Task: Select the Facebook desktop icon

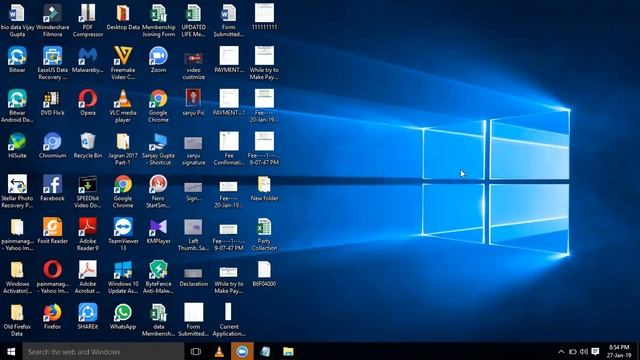Action: (x=53, y=188)
